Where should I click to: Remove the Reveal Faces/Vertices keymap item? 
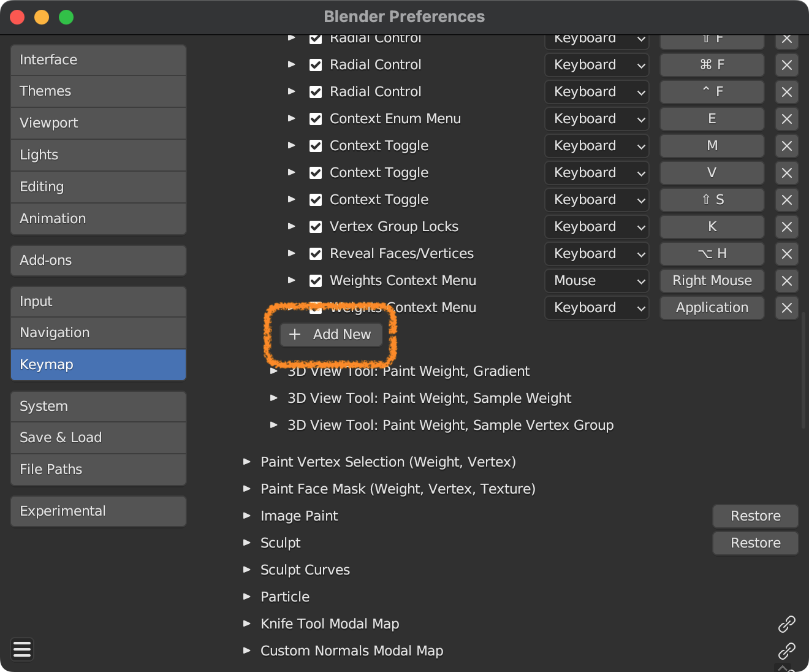coord(786,254)
